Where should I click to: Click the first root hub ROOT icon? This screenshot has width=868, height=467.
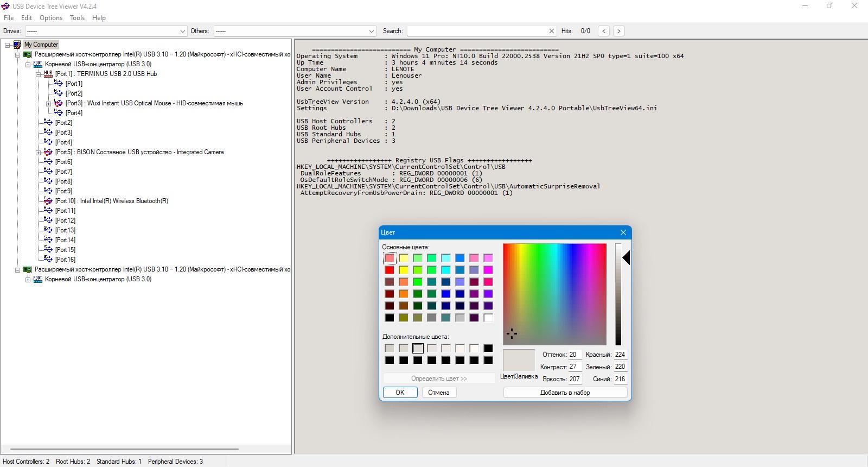click(38, 64)
